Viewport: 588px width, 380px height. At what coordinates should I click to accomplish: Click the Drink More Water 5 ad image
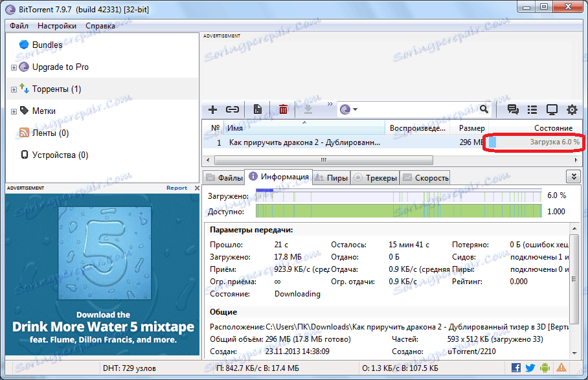point(102,274)
